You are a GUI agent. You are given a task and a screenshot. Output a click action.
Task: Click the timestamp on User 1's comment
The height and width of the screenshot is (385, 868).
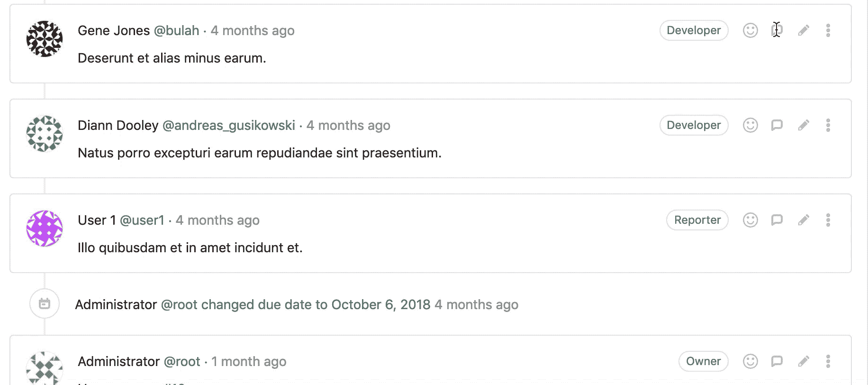(217, 220)
